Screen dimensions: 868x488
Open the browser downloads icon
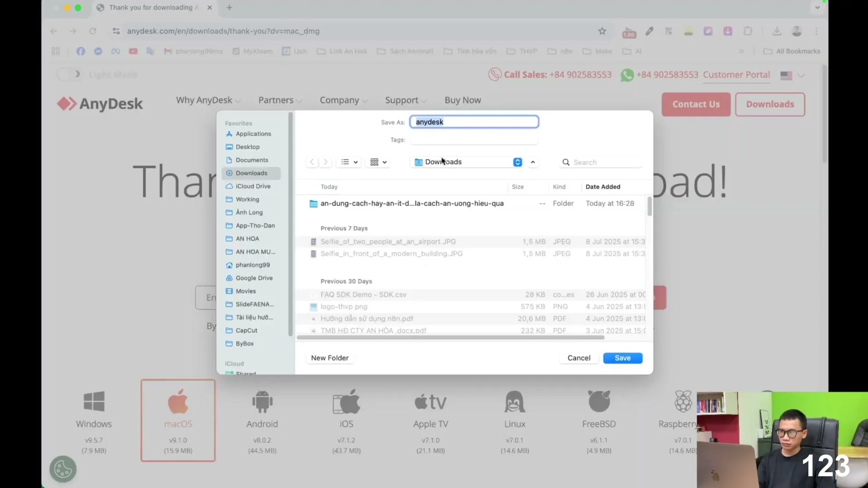(777, 31)
